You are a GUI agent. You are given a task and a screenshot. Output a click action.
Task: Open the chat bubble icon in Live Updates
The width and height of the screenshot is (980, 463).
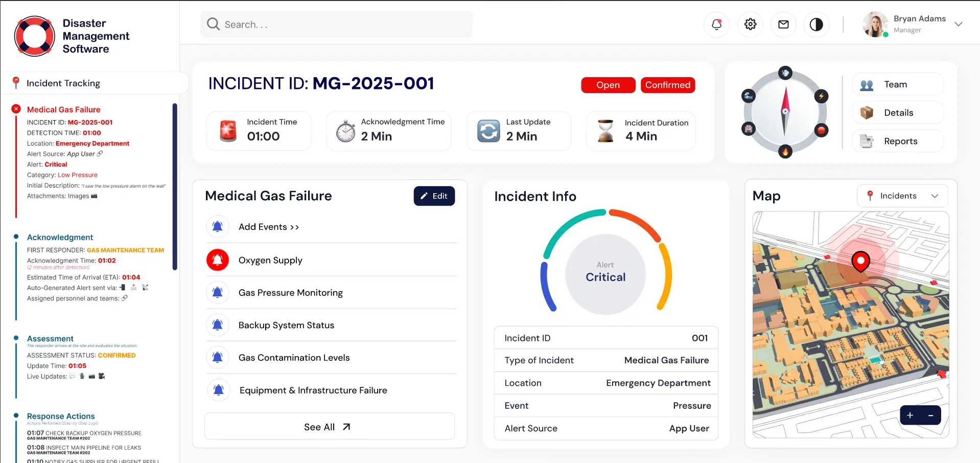point(72,376)
